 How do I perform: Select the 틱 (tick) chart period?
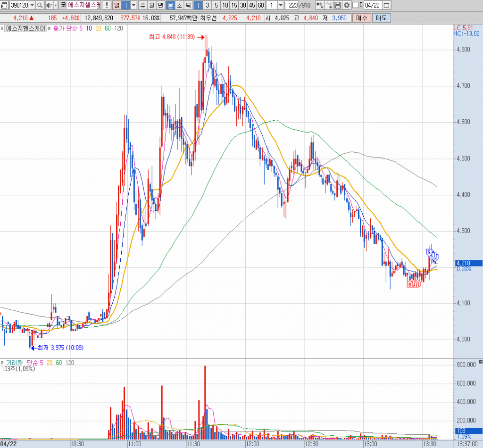click(x=188, y=5)
